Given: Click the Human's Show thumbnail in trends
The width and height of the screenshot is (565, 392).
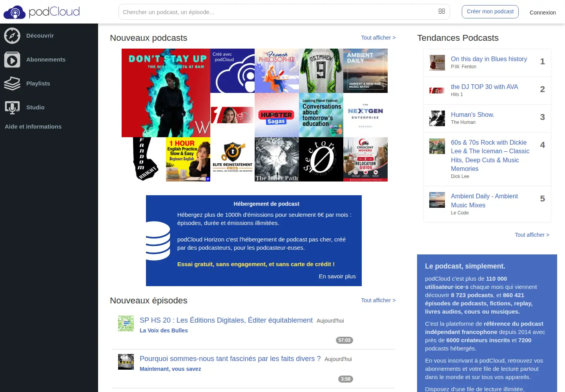Looking at the screenshot, I should (x=437, y=118).
